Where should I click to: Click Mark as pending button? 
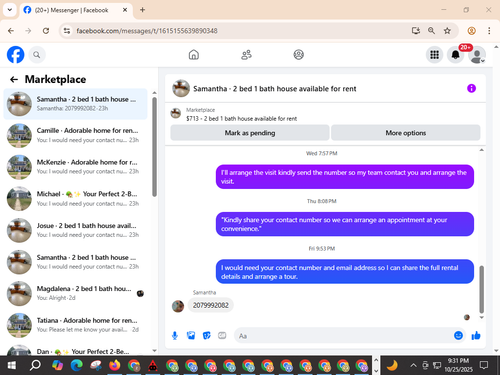point(250,133)
